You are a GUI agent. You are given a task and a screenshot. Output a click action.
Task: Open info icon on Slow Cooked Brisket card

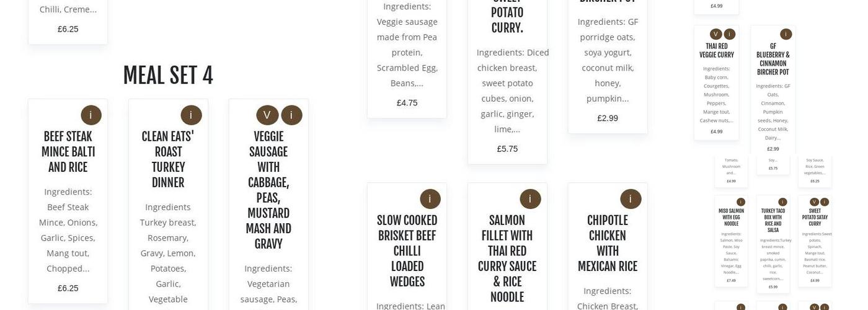coord(430,199)
